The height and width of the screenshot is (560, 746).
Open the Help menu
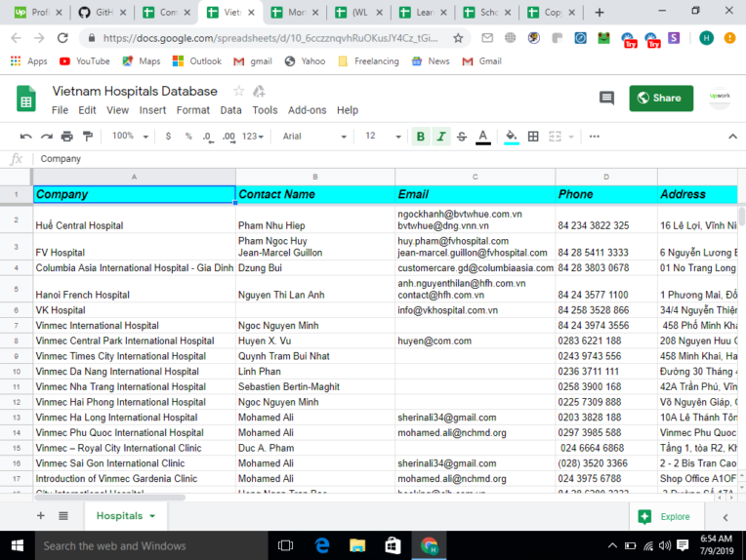pyautogui.click(x=348, y=110)
